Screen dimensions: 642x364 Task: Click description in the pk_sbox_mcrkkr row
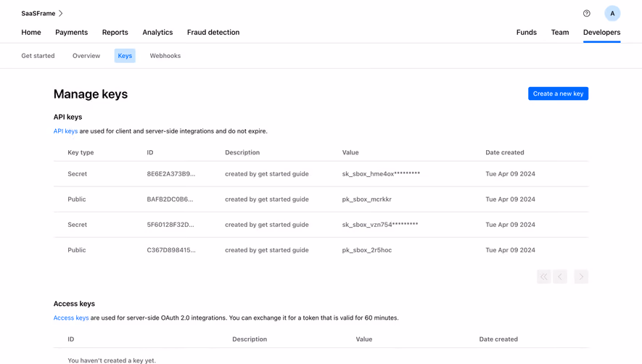pos(267,199)
